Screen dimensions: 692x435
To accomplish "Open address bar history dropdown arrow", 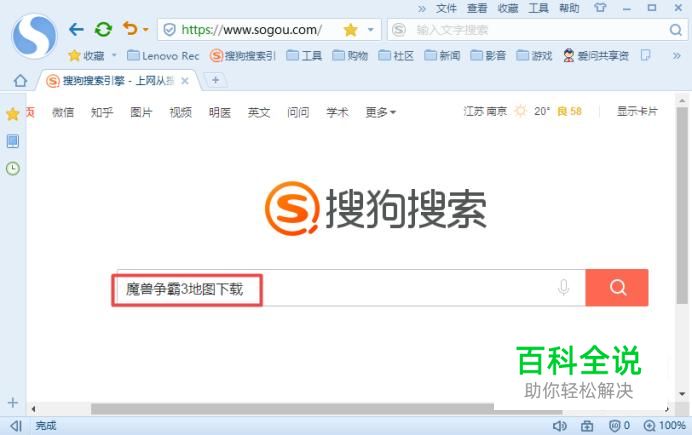I will [x=371, y=30].
